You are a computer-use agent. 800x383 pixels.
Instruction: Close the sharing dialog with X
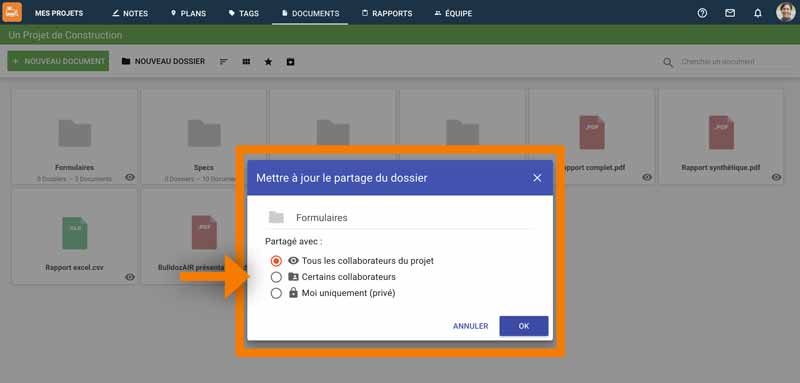(537, 178)
